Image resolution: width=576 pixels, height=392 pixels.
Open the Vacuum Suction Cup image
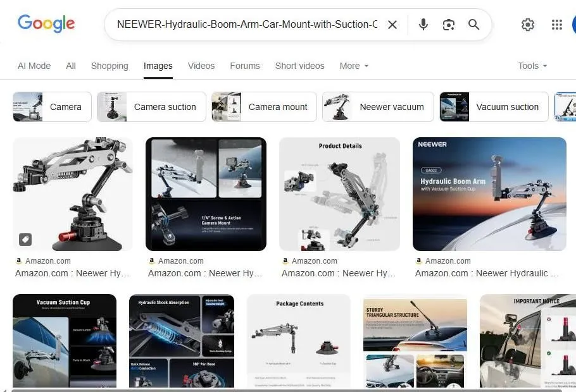coord(65,341)
